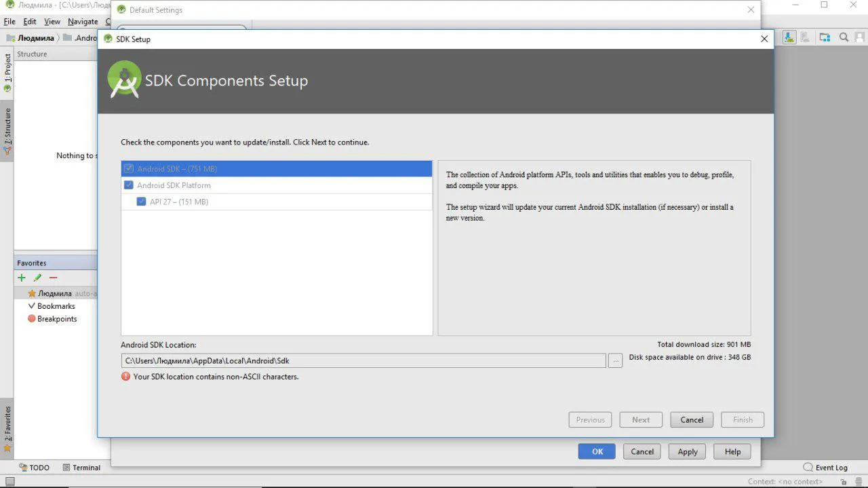Viewport: 868px width, 488px height.
Task: Click the Structure panel header
Action: (x=56, y=54)
